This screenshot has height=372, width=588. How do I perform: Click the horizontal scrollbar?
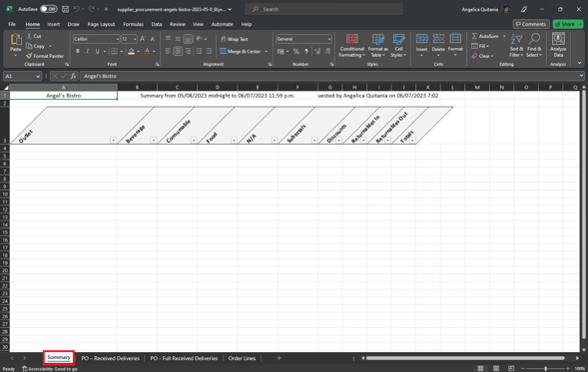coord(465,358)
